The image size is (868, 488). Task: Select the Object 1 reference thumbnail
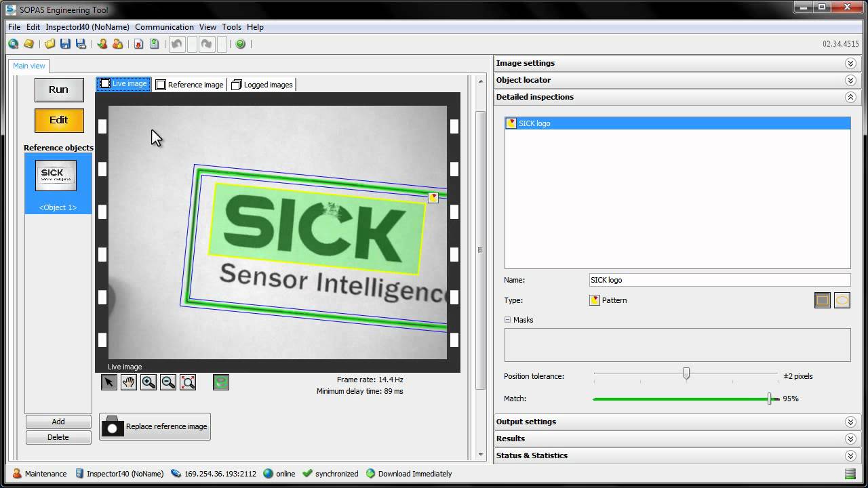(x=58, y=183)
